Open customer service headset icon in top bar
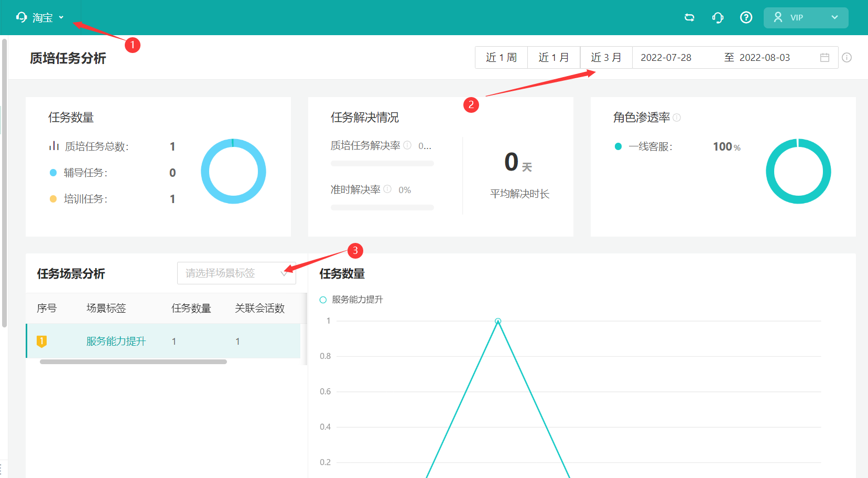Screen dimensions: 868x478 click(x=718, y=18)
